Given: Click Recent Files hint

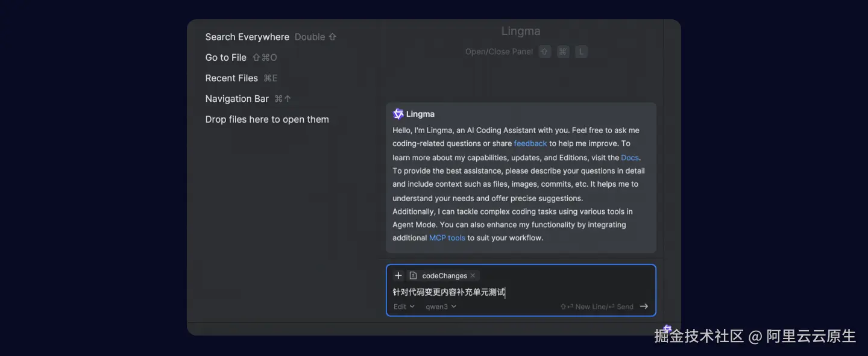Looking at the screenshot, I should pyautogui.click(x=231, y=78).
